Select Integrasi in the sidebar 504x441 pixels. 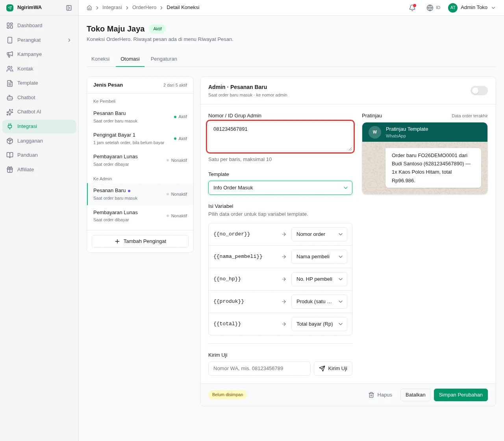point(39,126)
